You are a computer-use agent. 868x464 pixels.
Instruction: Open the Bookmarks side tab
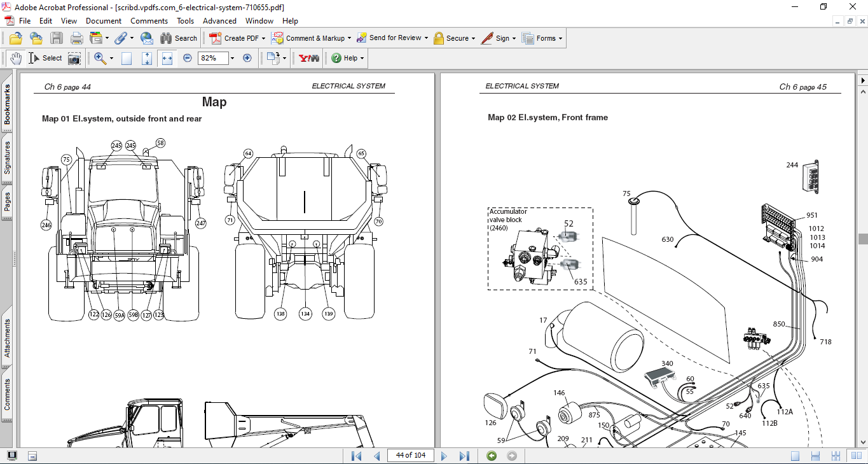[x=7, y=105]
